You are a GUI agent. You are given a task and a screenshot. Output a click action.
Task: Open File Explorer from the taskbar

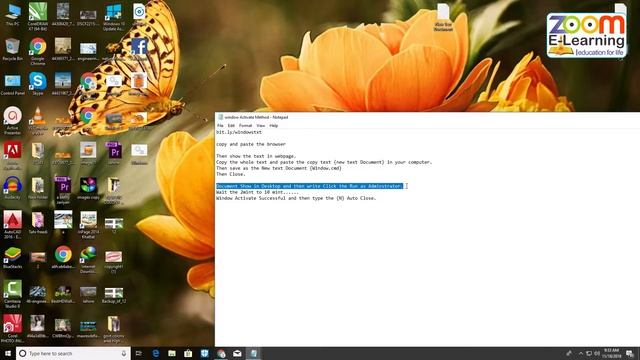[172, 353]
